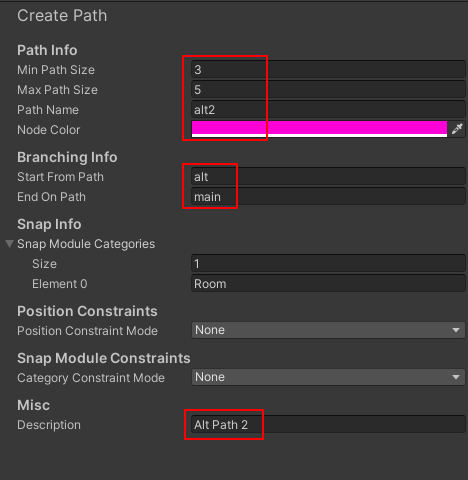Click the Snap Module Categories label
This screenshot has height=480, width=468.
[86, 244]
